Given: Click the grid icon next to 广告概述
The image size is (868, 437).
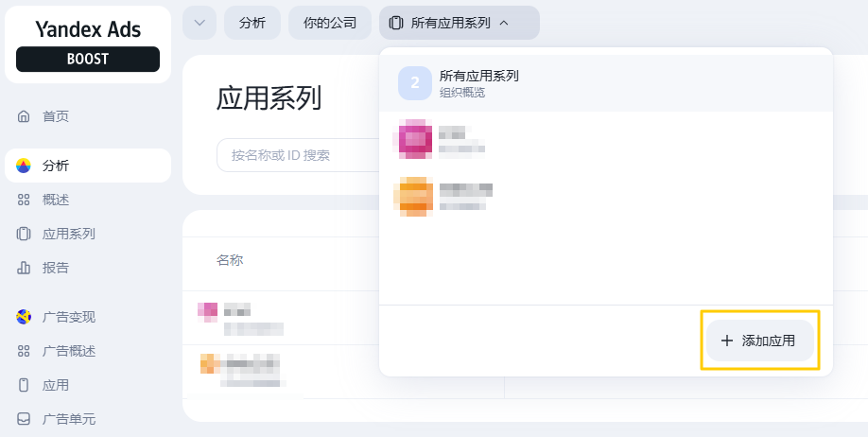Looking at the screenshot, I should pyautogui.click(x=24, y=351).
